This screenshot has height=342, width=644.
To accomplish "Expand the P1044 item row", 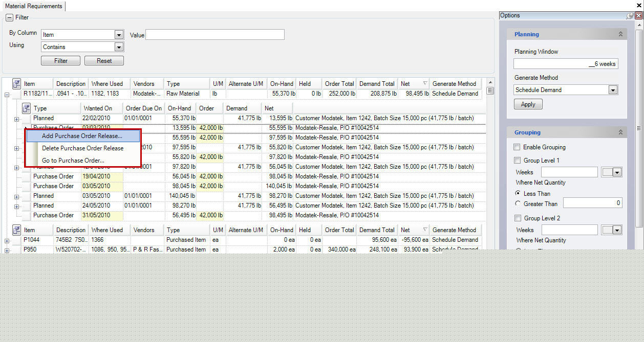I will 7,240.
